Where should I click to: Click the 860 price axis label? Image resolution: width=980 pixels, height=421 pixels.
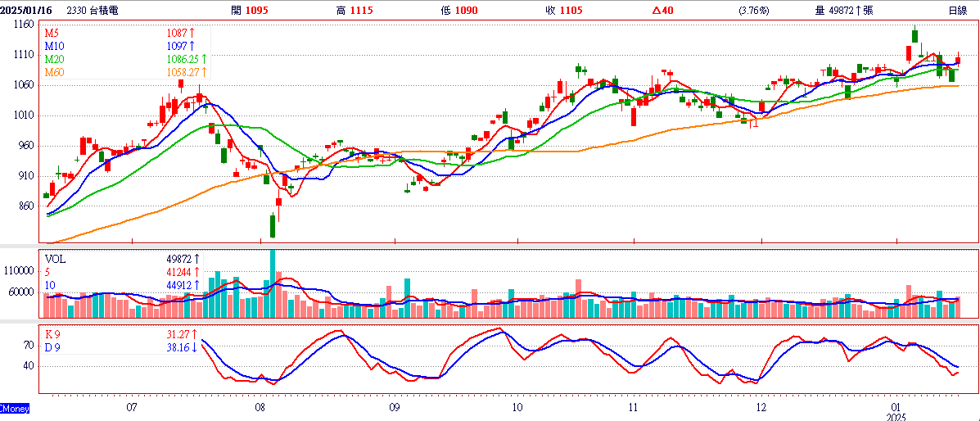click(x=25, y=206)
